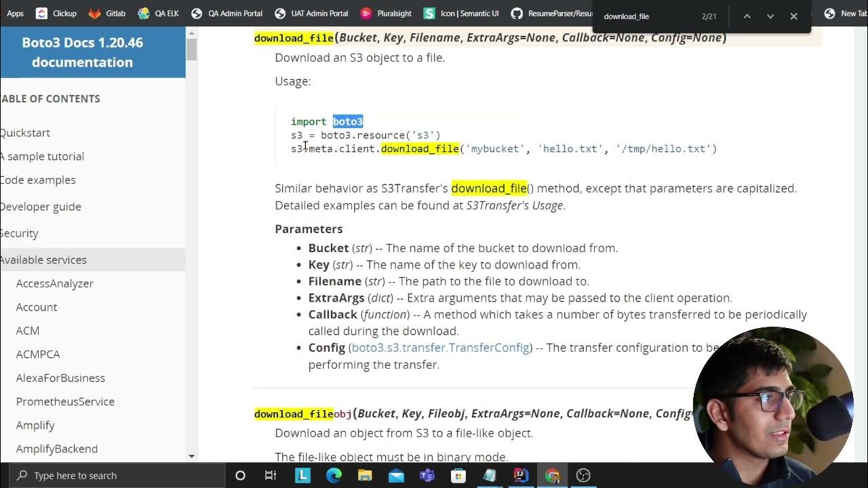The image size is (868, 488).
Task: Go to next find result
Action: pyautogui.click(x=770, y=16)
